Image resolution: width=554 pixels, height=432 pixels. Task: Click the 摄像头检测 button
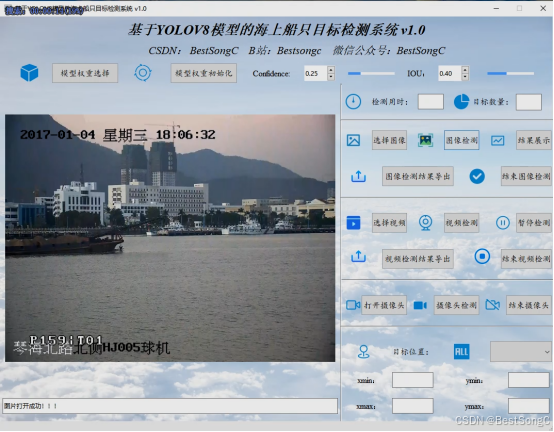click(x=456, y=305)
